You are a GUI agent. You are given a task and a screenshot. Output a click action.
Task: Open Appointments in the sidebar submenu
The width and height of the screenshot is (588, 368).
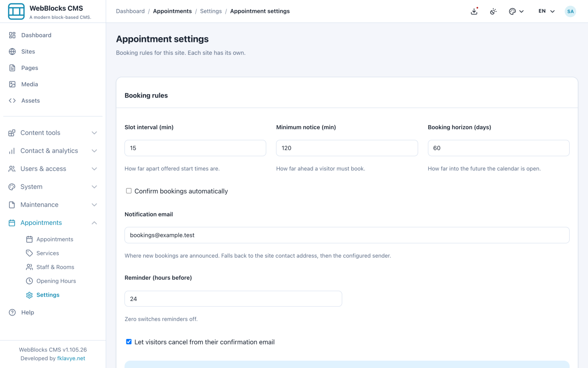click(x=55, y=239)
